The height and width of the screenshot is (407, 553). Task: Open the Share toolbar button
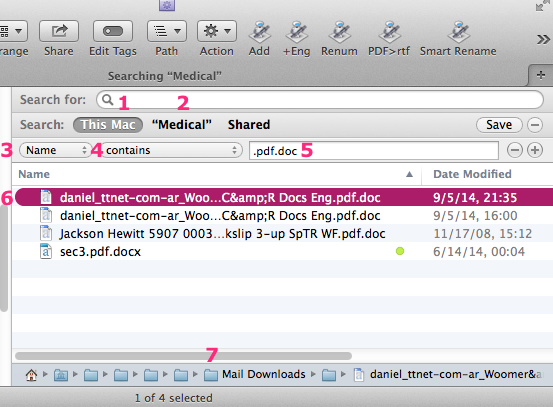click(x=59, y=31)
